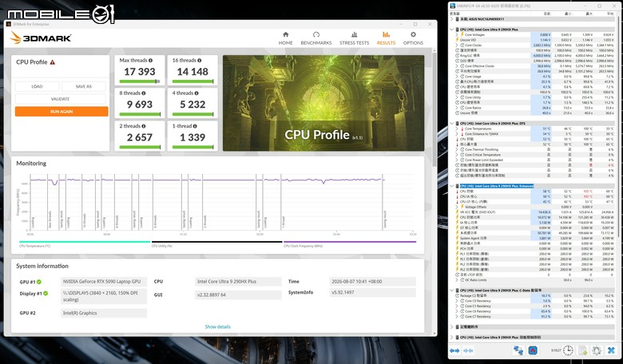Show info for Max threads score
The width and height of the screenshot is (623, 364).
(x=151, y=61)
